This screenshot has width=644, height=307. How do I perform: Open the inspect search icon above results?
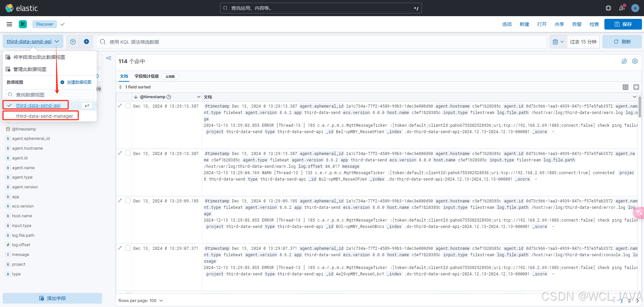click(624, 61)
